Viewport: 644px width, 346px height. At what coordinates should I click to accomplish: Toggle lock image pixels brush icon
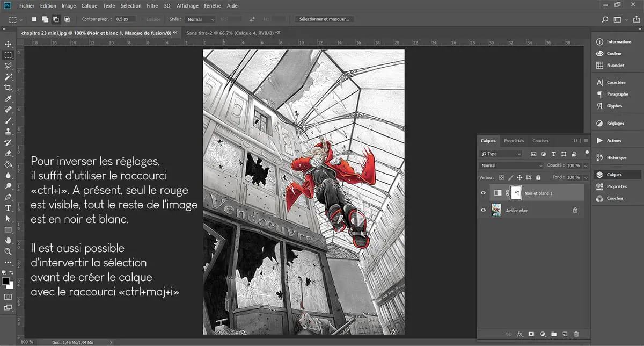point(510,177)
